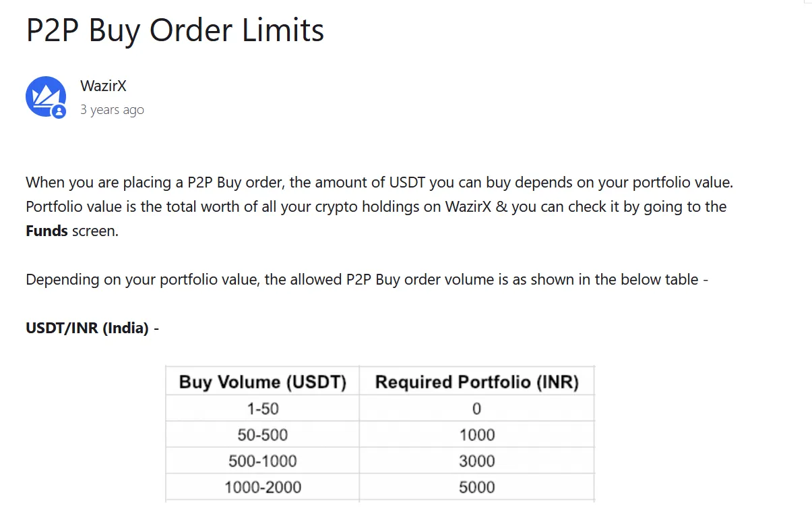Click the "USDT/INR (India)" bold heading
812x518 pixels.
pos(87,328)
